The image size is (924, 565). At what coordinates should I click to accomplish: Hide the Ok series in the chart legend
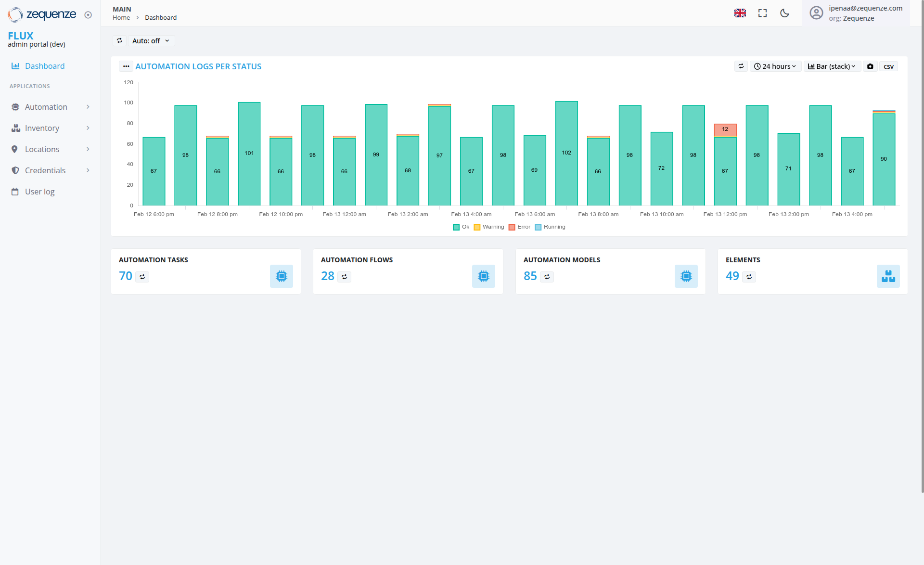pyautogui.click(x=461, y=227)
